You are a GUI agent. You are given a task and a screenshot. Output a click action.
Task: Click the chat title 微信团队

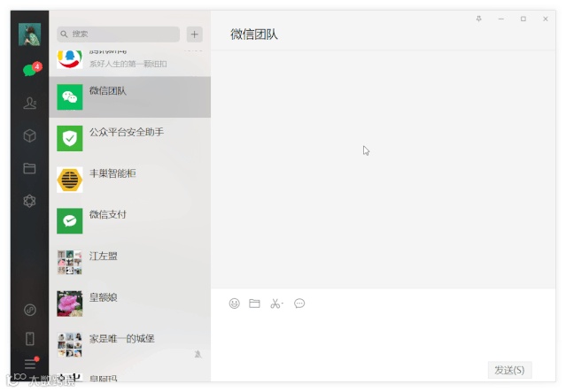254,35
